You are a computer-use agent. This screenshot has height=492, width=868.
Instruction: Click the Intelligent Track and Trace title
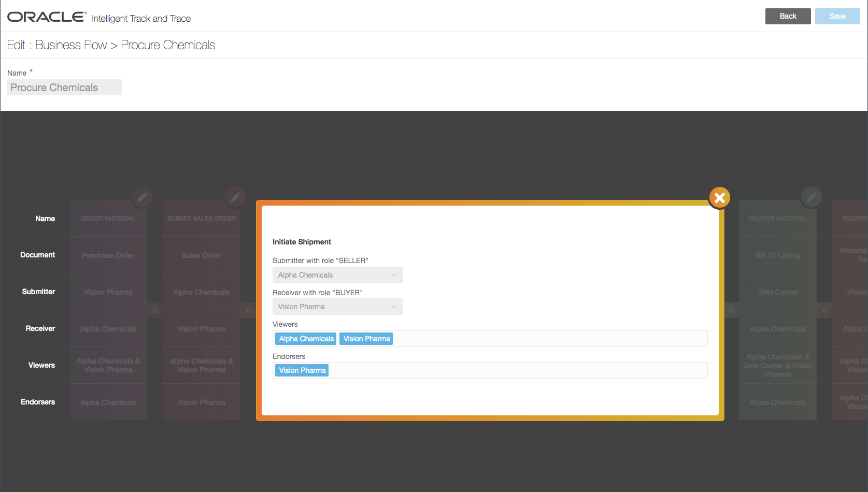[x=141, y=19]
